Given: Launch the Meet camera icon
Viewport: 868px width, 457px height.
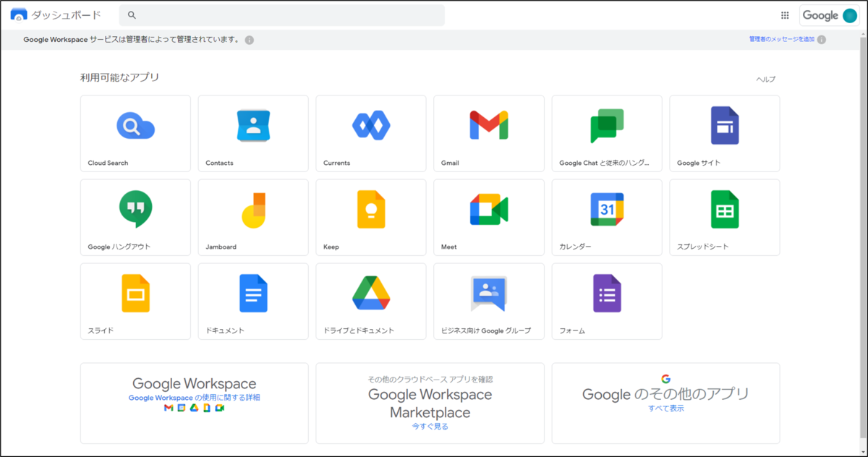Looking at the screenshot, I should 489,210.
